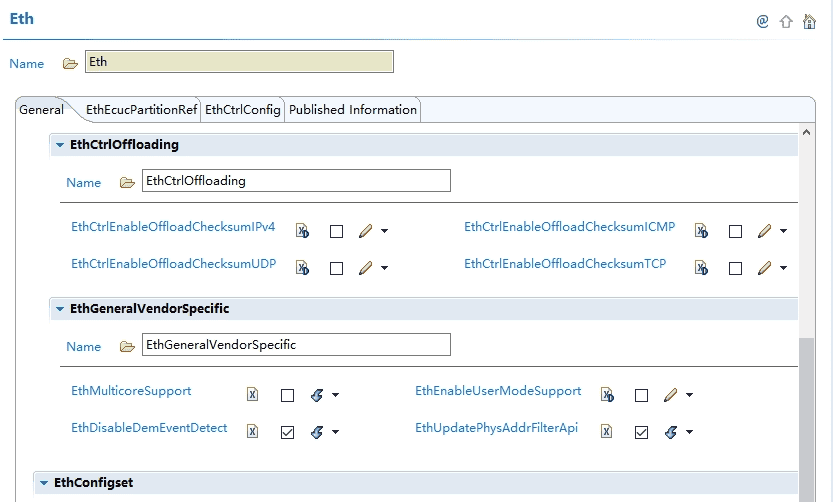Click file icon next to EthCtrlEnableOffloadChecksumTCP

pos(701,268)
